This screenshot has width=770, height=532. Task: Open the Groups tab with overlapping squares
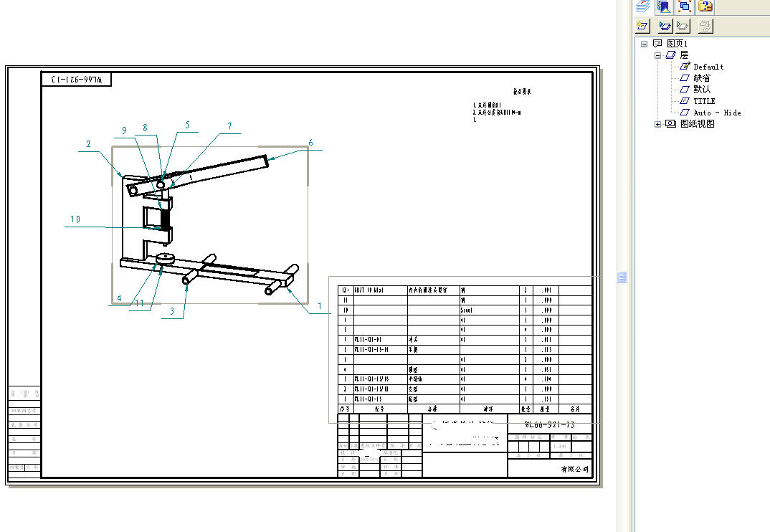tap(685, 6)
